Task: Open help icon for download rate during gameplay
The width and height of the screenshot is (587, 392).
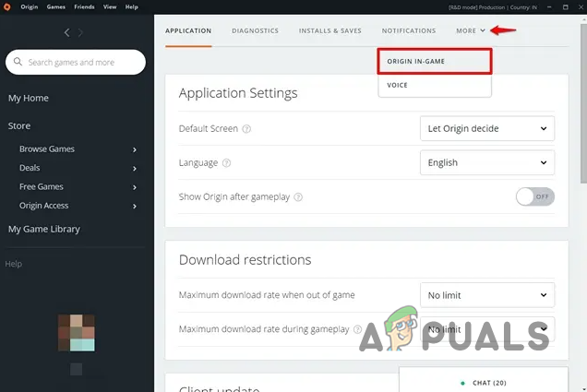Action: click(x=357, y=329)
